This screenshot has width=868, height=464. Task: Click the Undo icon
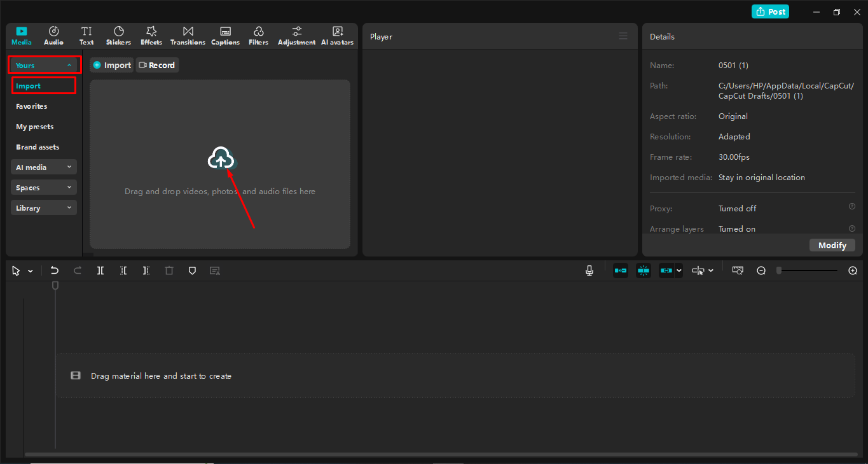click(x=55, y=270)
